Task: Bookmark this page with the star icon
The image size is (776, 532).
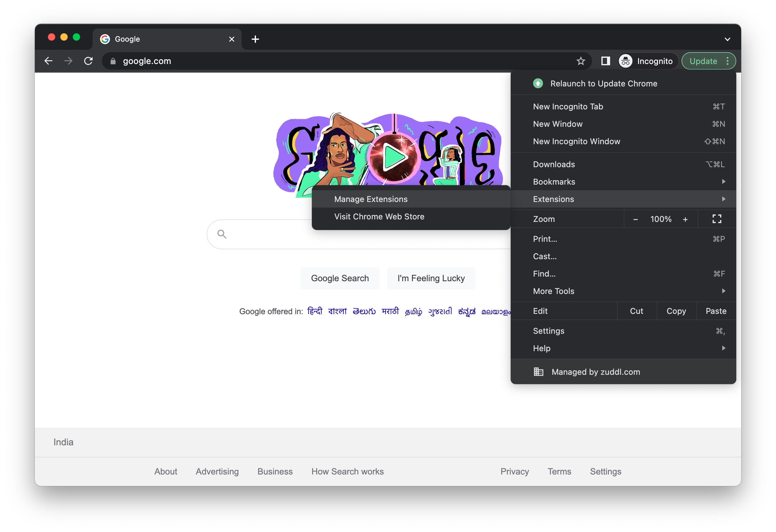Action: 581,61
